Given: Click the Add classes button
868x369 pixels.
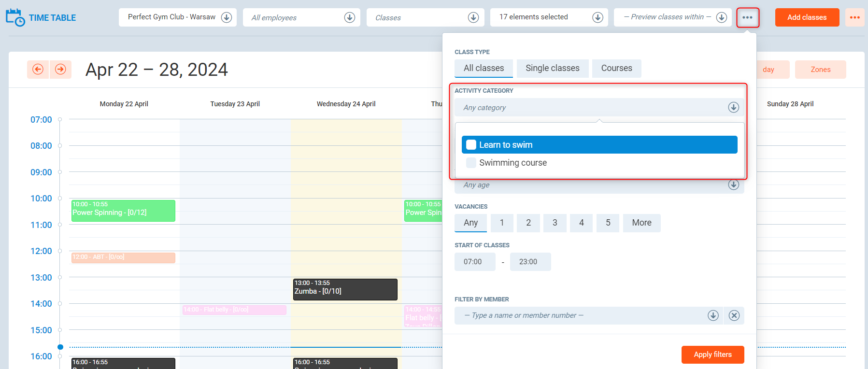Looking at the screenshot, I should coord(807,17).
